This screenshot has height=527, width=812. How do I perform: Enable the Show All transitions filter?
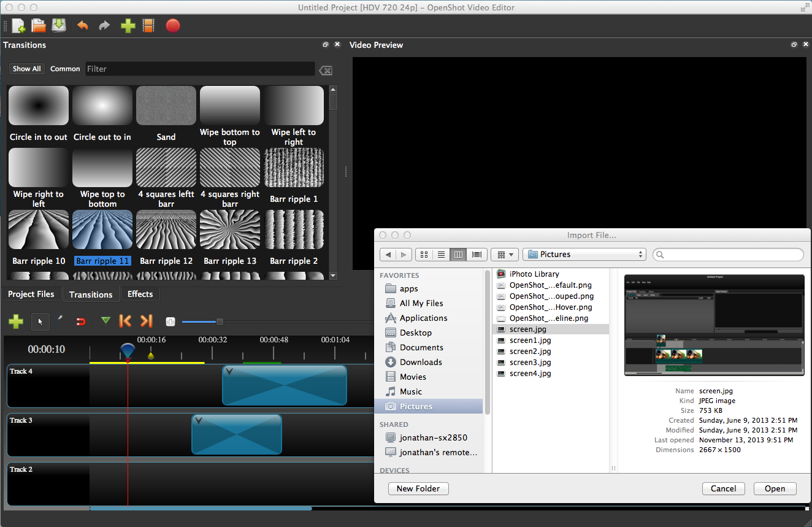click(27, 69)
